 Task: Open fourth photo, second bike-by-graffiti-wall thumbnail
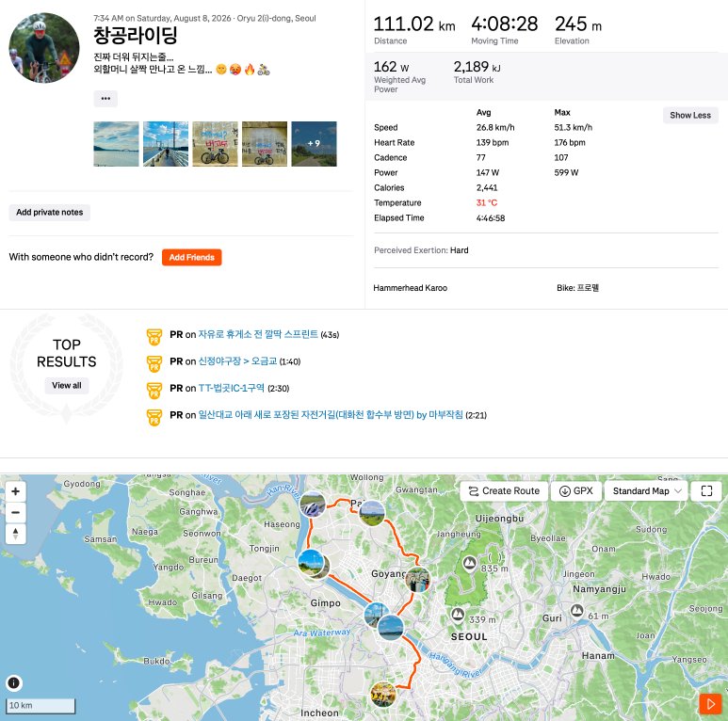tap(265, 144)
